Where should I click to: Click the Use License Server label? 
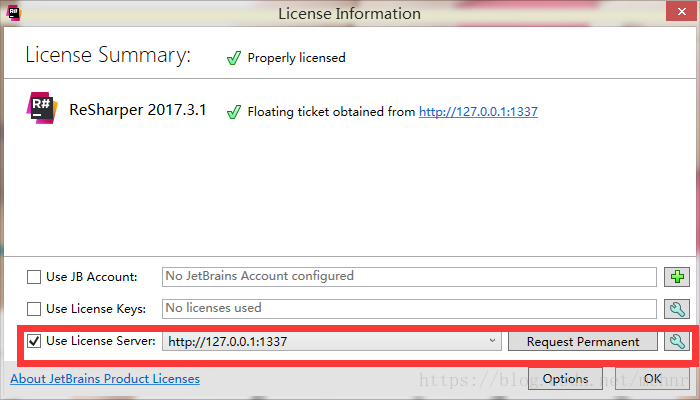coord(100,341)
